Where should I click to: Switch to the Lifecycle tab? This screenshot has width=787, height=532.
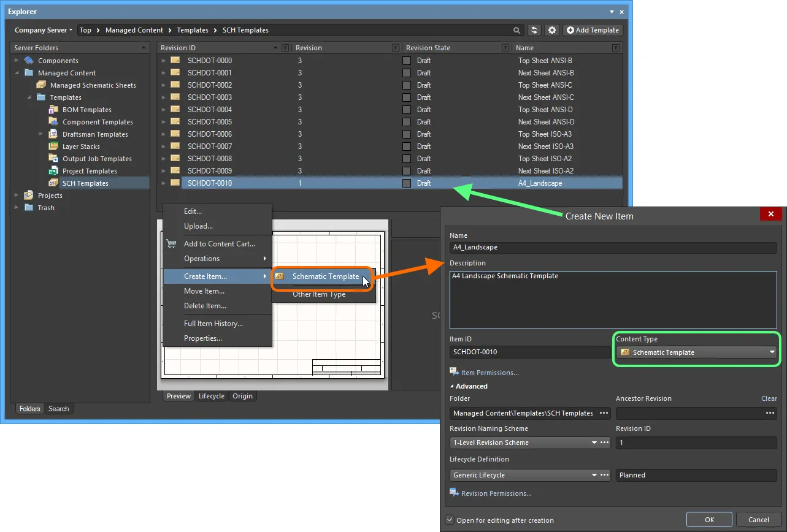pyautogui.click(x=212, y=396)
